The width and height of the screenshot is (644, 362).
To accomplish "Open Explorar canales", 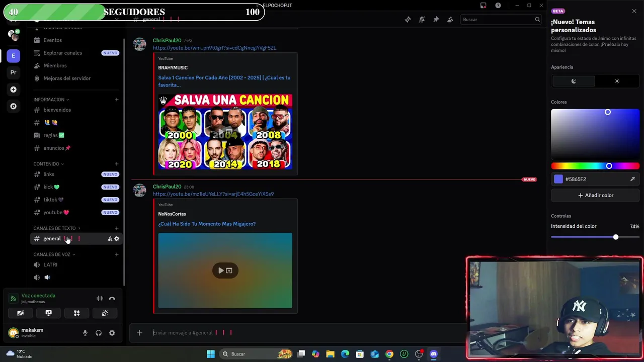I will (x=76, y=53).
